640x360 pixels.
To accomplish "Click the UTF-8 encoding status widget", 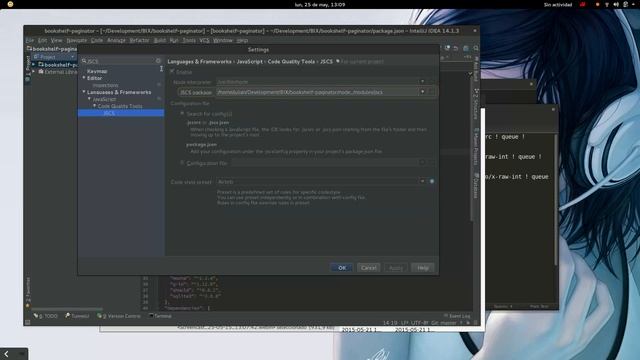I will click(420, 322).
